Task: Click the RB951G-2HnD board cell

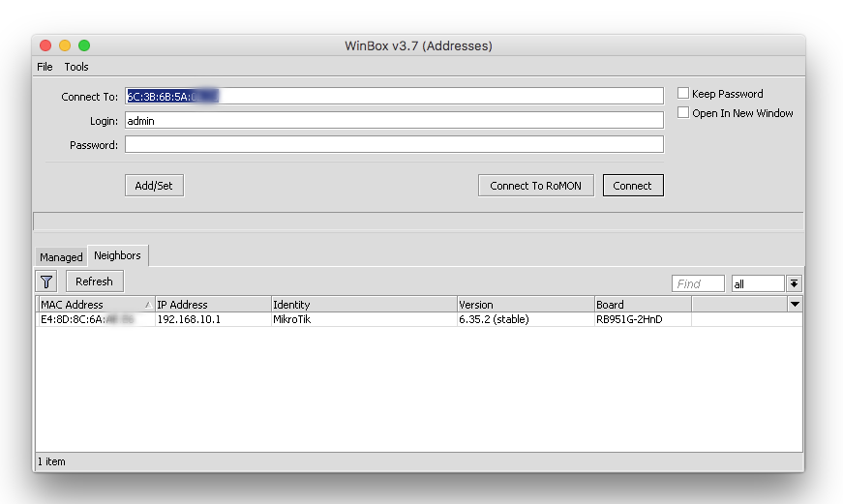Action: [643, 319]
